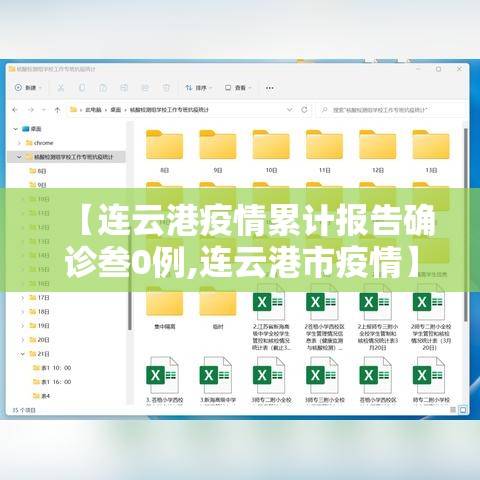
Task: Open the 排序 (Sort) dropdown
Action: point(199,88)
